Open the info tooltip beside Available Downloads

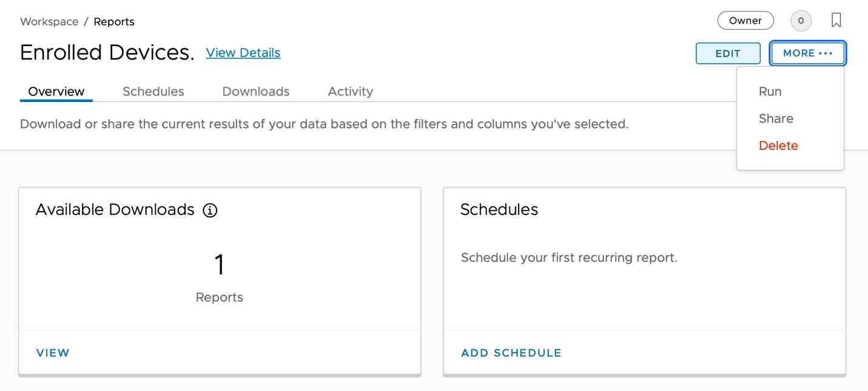click(210, 210)
